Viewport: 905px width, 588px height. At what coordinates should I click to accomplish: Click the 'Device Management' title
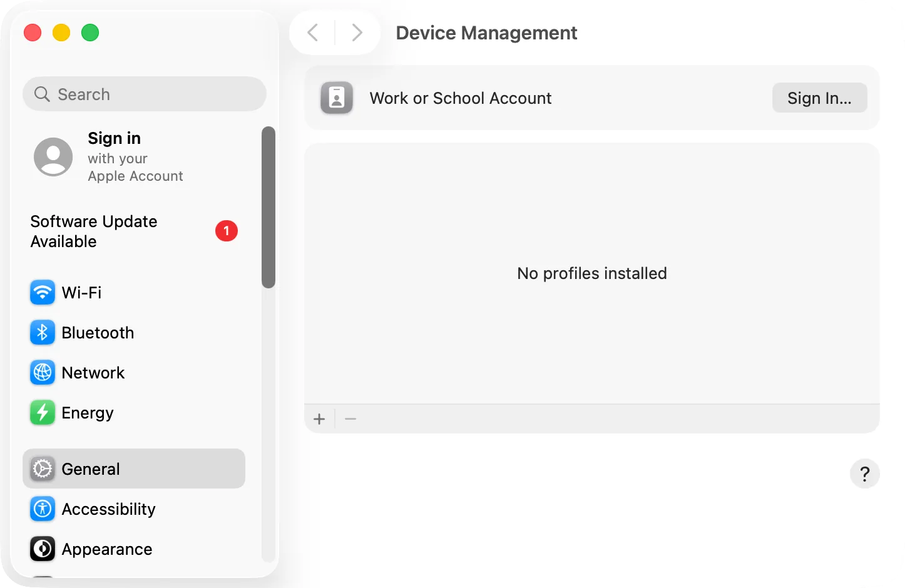pyautogui.click(x=486, y=33)
